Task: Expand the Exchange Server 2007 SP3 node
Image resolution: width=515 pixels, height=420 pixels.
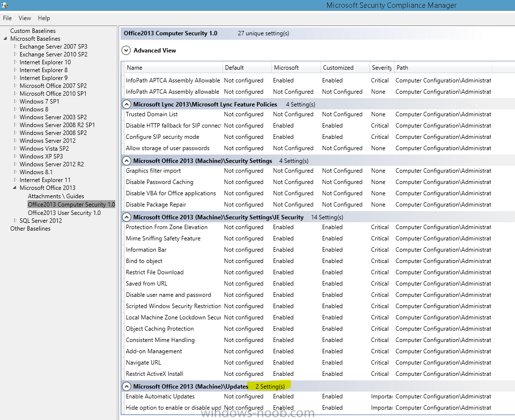Action: click(15, 46)
